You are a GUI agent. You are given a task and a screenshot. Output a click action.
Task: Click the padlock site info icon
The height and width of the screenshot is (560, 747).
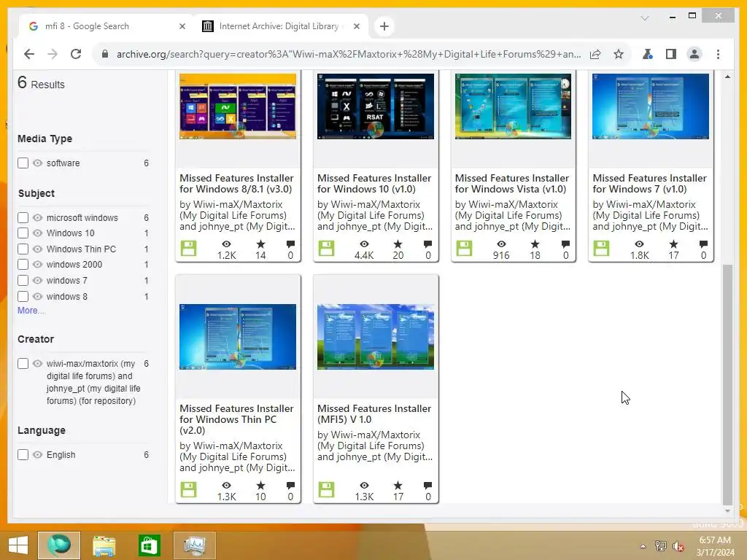coord(105,54)
